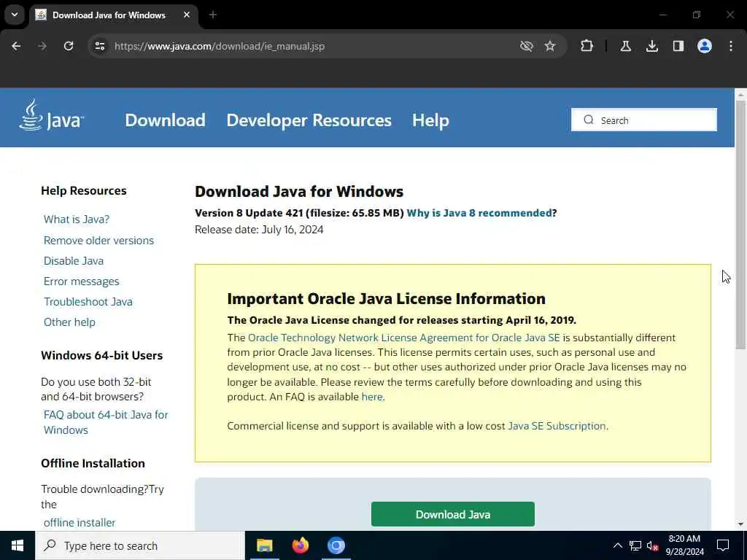Open the Windows Start menu
The image size is (747, 560).
[x=18, y=545]
